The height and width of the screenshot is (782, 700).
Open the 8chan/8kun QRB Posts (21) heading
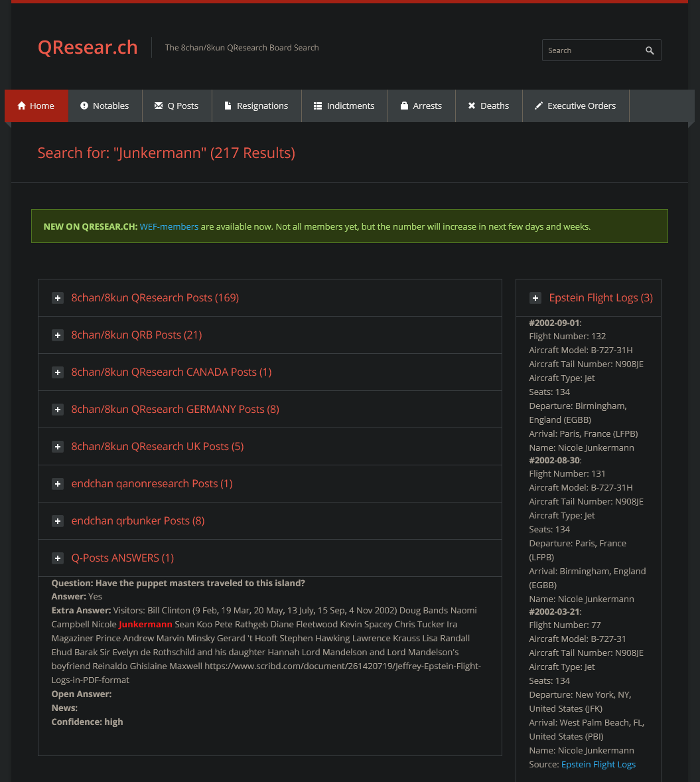coord(137,335)
